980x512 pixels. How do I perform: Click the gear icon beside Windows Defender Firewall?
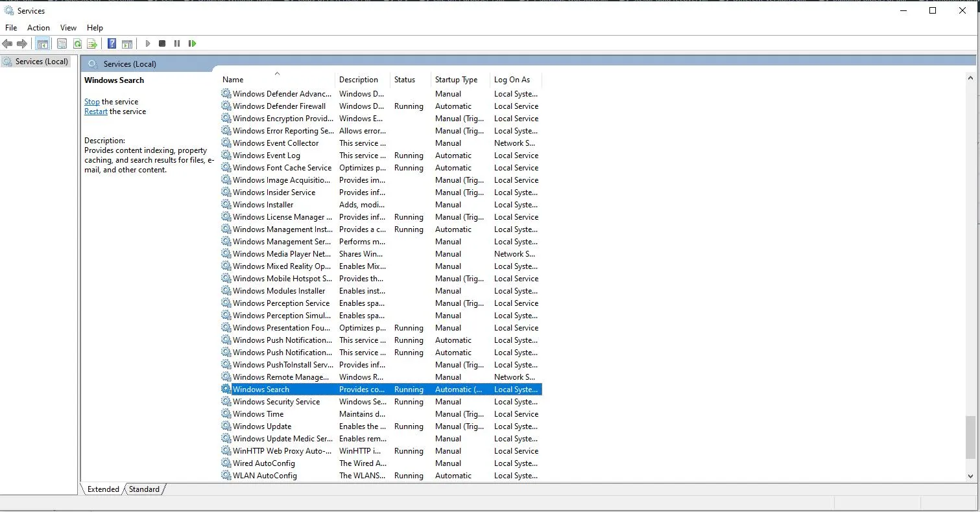pos(226,106)
